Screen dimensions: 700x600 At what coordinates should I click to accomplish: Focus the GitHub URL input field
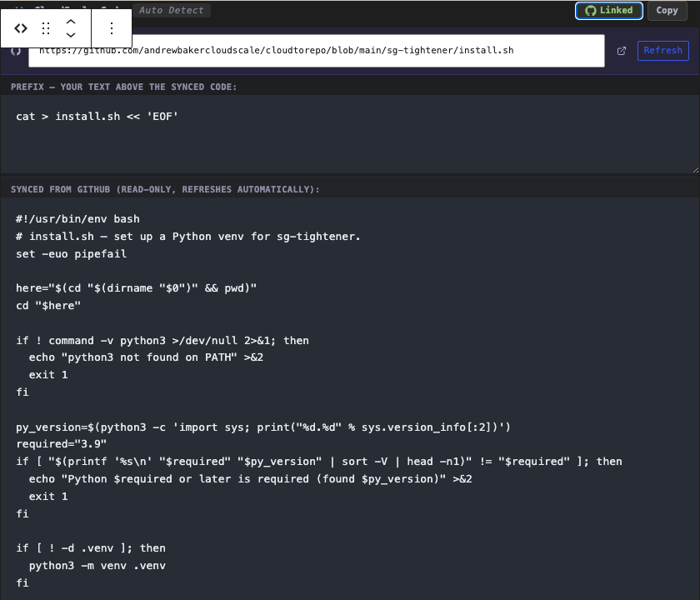pyautogui.click(x=317, y=51)
